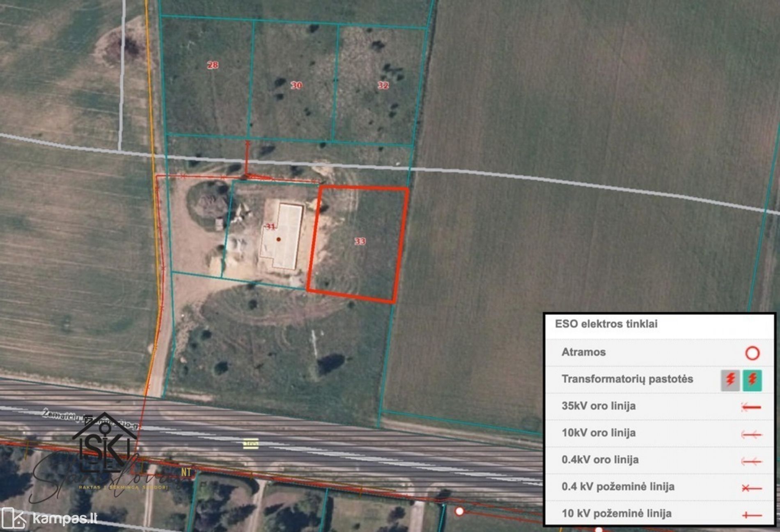Select plot 31 label near building

click(x=270, y=226)
